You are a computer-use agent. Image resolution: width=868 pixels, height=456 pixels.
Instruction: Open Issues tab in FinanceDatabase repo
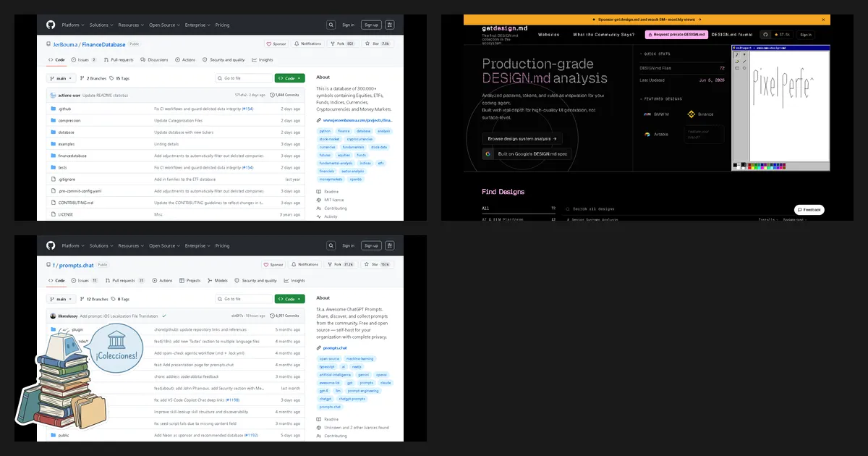[x=85, y=60]
